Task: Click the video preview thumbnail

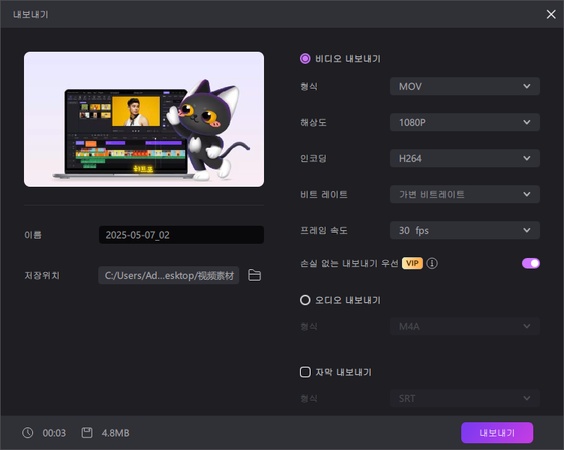Action: [x=144, y=119]
